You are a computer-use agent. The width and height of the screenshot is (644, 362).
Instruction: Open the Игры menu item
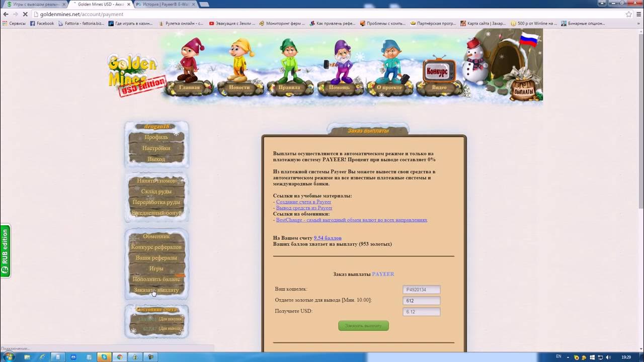[x=156, y=269]
